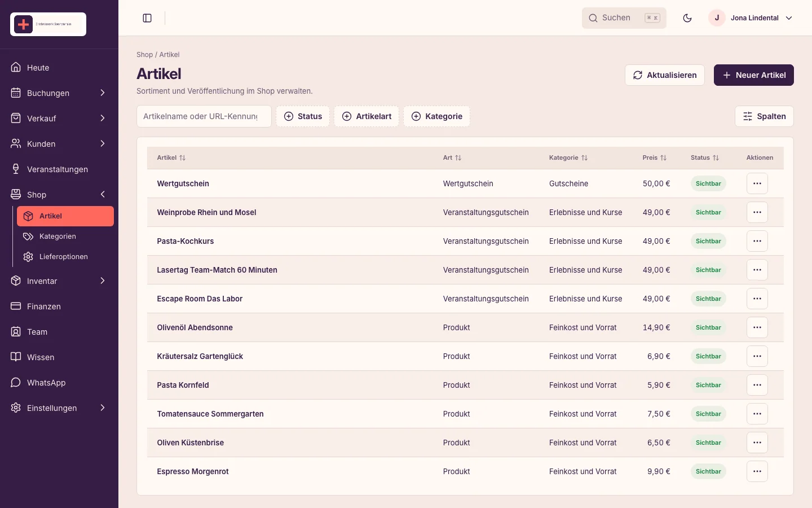
Task: Open actions for Lasertag Team-Match 60 Minuten
Action: click(x=757, y=270)
